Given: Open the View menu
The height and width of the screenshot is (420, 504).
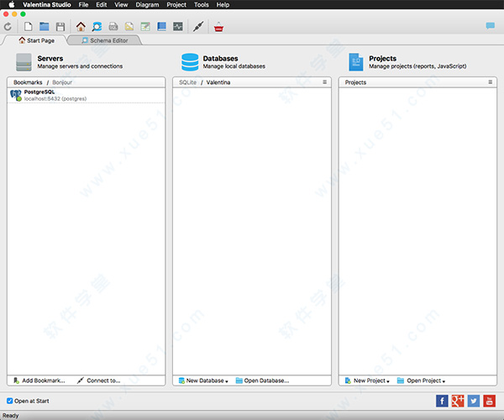Looking at the screenshot, I should click(x=121, y=4).
